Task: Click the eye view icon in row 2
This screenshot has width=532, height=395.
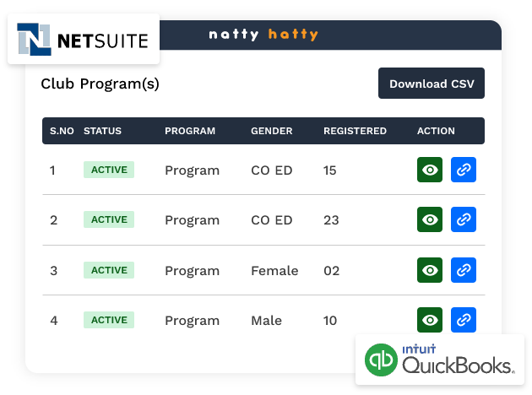Action: pos(430,219)
